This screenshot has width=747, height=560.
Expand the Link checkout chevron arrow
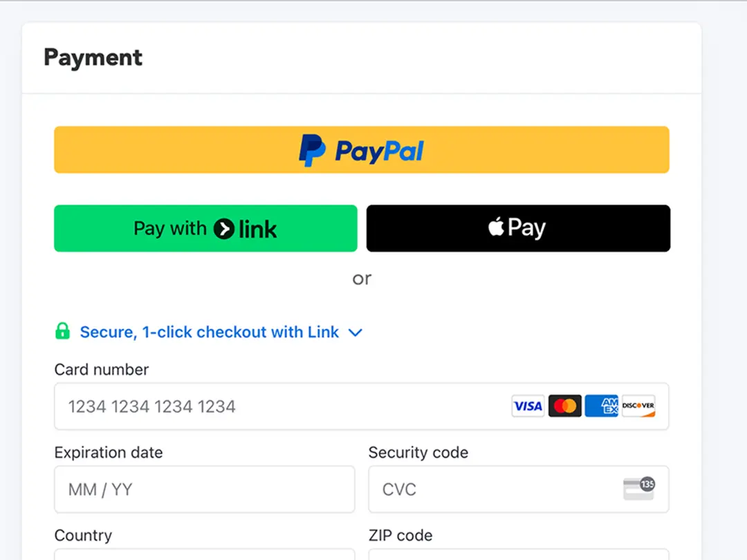pos(356,333)
